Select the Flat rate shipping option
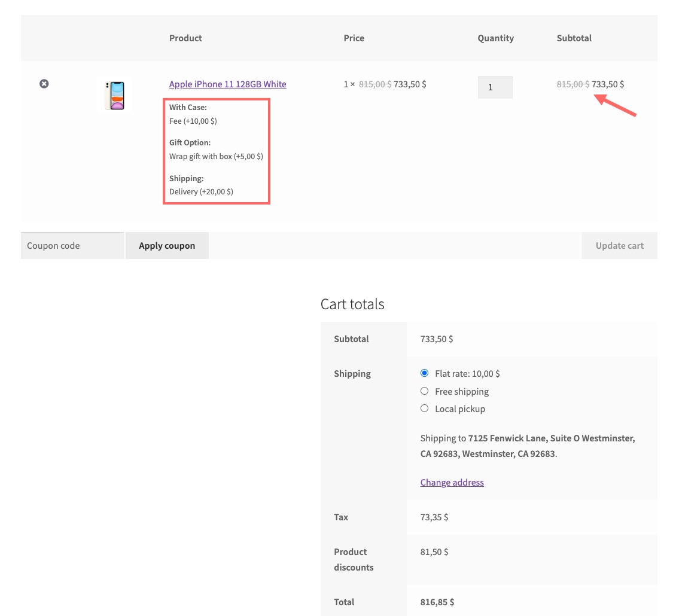Screen dimensions: 676x616 425,373
